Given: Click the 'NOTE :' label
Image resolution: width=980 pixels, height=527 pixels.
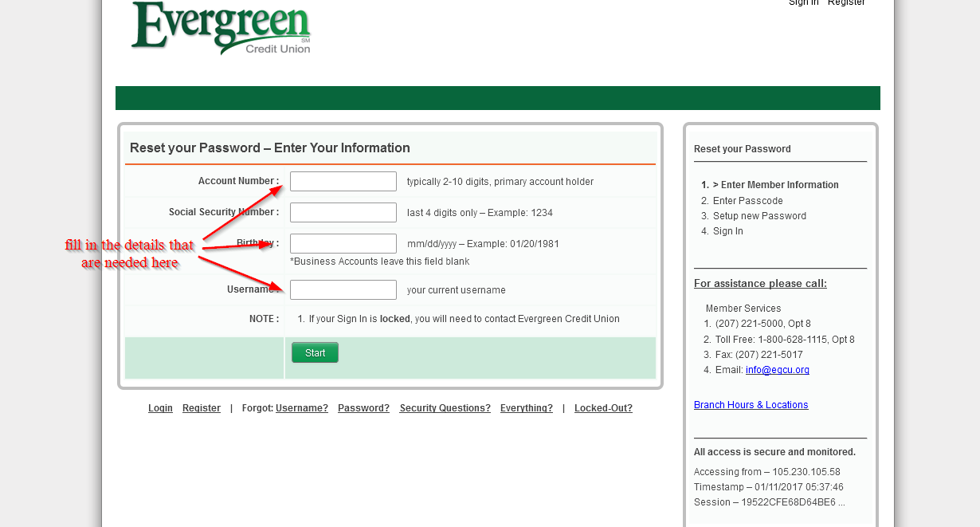Looking at the screenshot, I should (x=265, y=319).
